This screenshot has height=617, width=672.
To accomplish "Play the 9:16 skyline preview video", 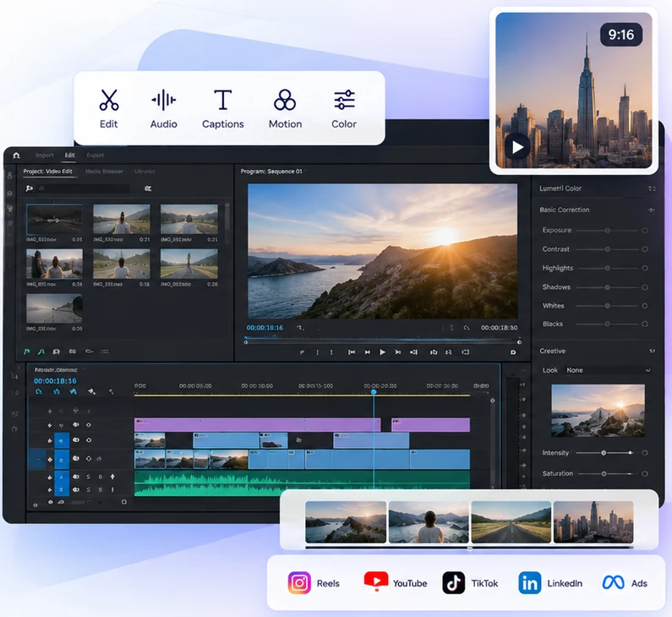I will (x=517, y=147).
